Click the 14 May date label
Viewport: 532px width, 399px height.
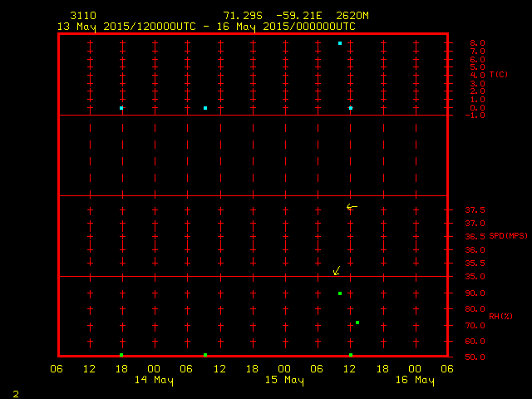(x=154, y=381)
